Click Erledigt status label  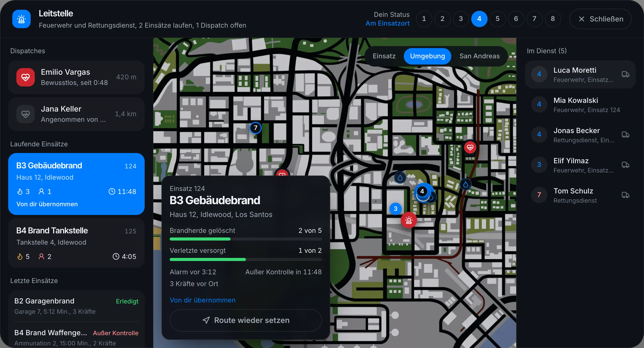coord(127,301)
